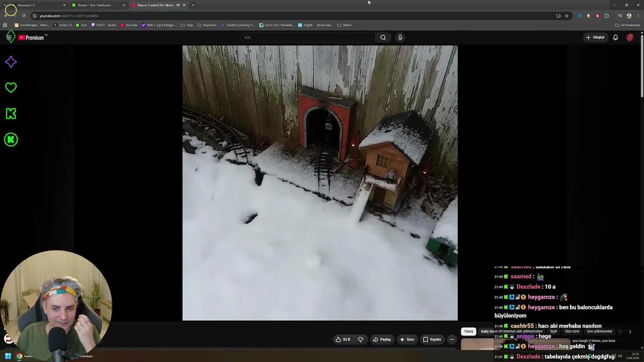The width and height of the screenshot is (644, 362).
Task: Open the Extensions puzzle menu
Action: click(607, 16)
